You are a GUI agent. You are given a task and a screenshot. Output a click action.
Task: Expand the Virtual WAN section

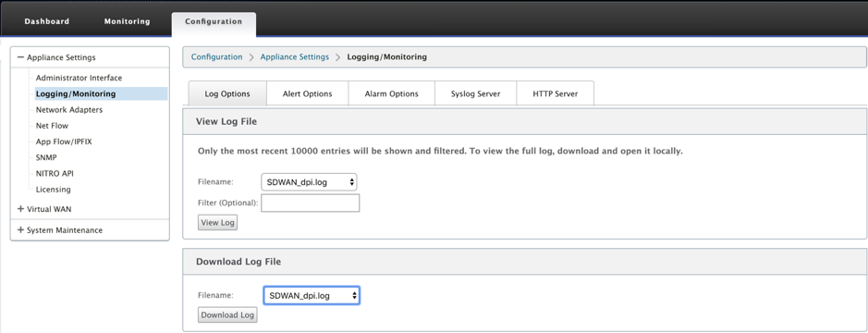(21, 209)
